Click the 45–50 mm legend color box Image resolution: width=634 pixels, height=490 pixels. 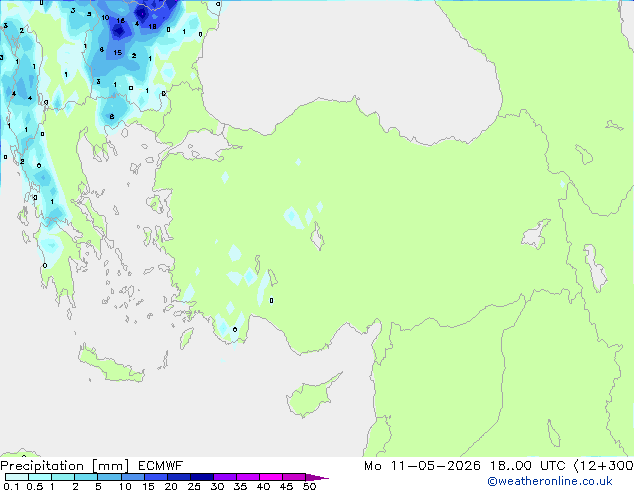(294, 477)
